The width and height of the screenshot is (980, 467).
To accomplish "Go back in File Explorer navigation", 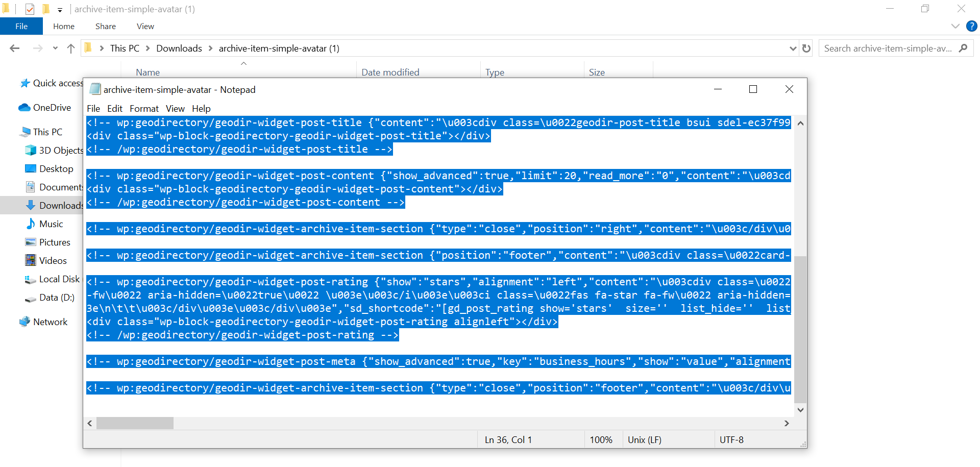I will pyautogui.click(x=15, y=48).
